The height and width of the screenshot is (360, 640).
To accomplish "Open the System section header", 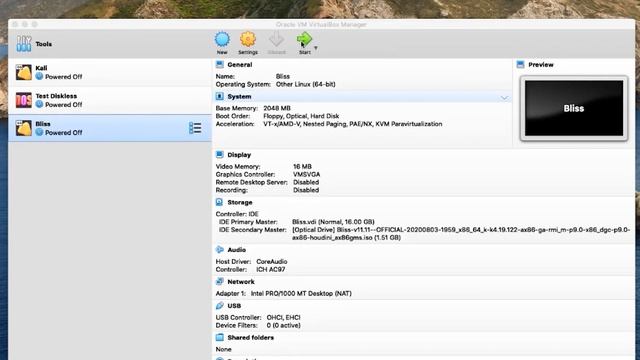I will (x=239, y=97).
